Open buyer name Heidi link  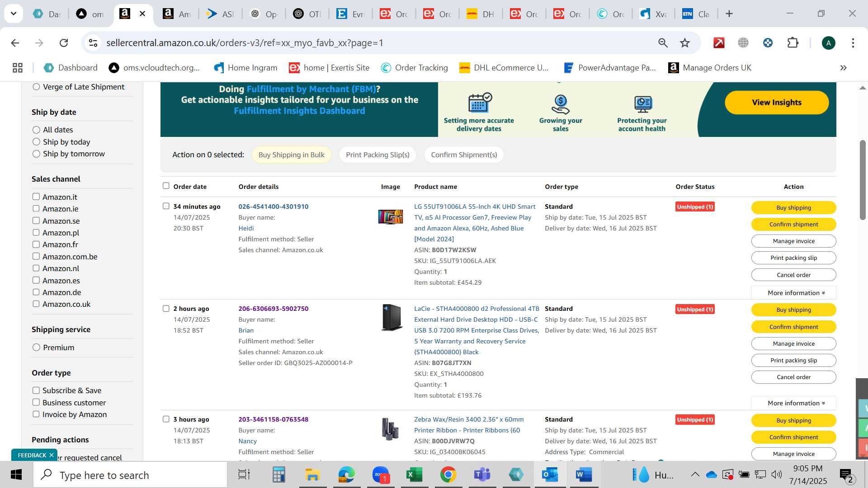click(x=246, y=228)
